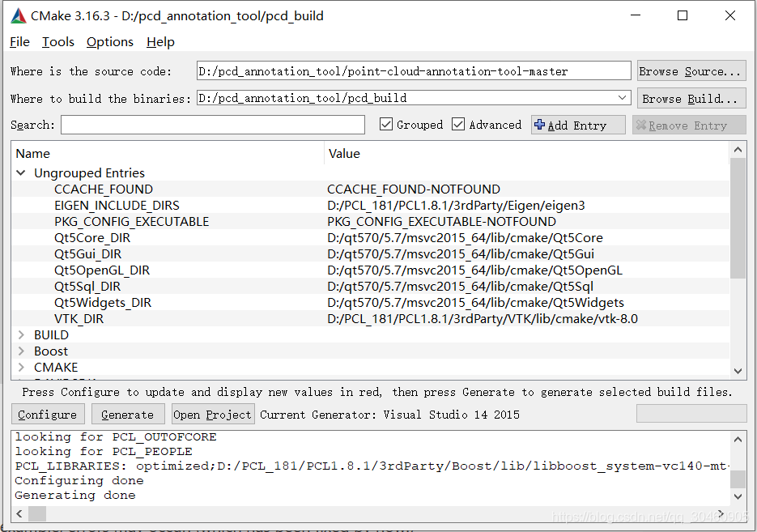Viewport: 757px width, 532px height.
Task: Click the Remove Entry cross icon
Action: coord(641,125)
